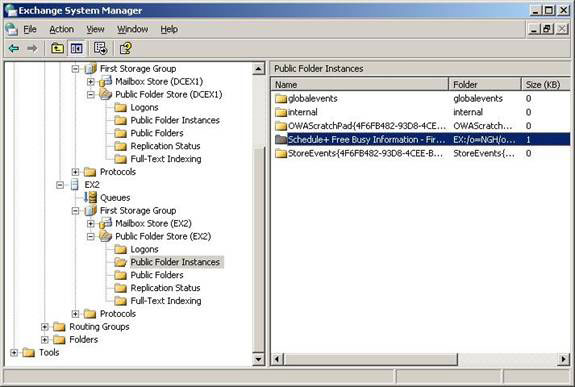Viewport: 575px width, 387px height.
Task: Click the Back arrow toolbar icon
Action: pos(14,48)
